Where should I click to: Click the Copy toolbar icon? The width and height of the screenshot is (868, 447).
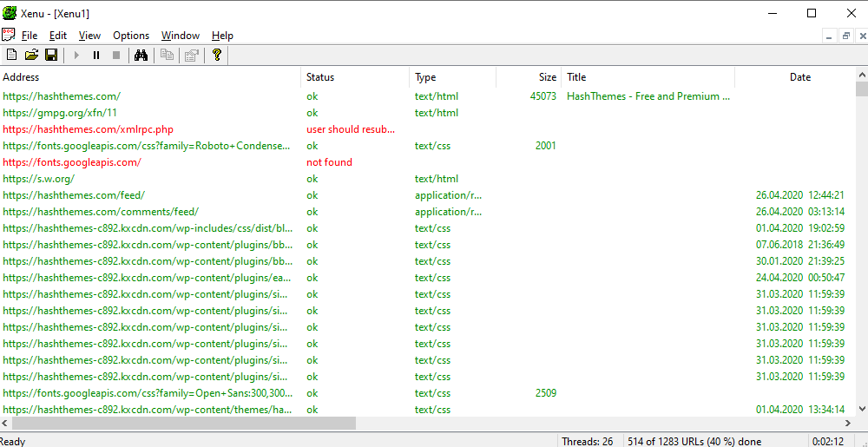pos(167,55)
